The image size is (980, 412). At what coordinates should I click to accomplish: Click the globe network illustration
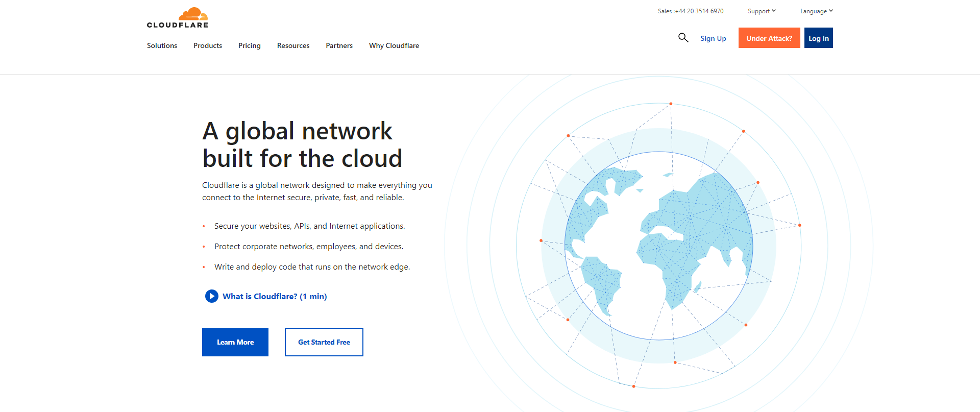[659, 246]
